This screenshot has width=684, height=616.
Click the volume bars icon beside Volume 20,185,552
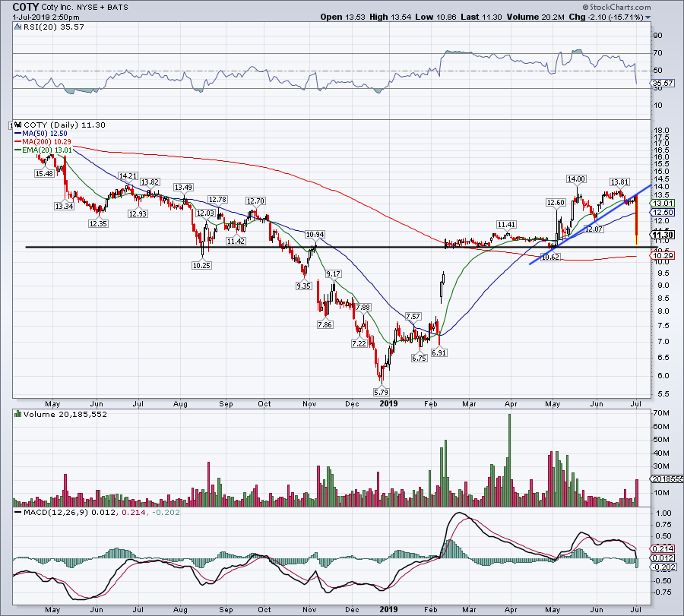pos(17,414)
